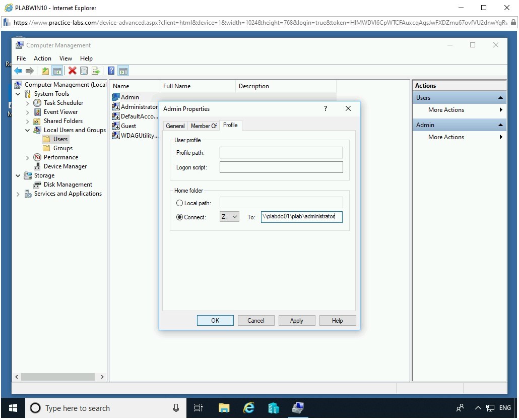
Task: Expand the Shared Folders node arrow
Action: (x=28, y=121)
